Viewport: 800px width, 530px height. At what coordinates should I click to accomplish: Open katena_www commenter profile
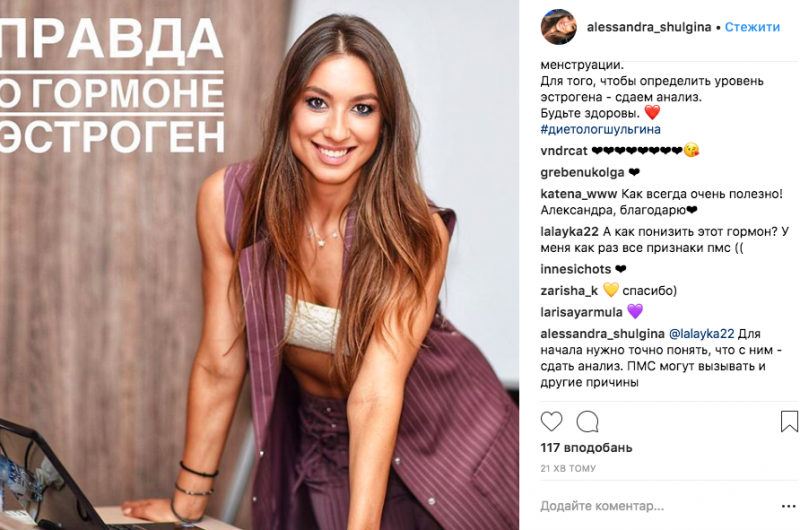(579, 194)
